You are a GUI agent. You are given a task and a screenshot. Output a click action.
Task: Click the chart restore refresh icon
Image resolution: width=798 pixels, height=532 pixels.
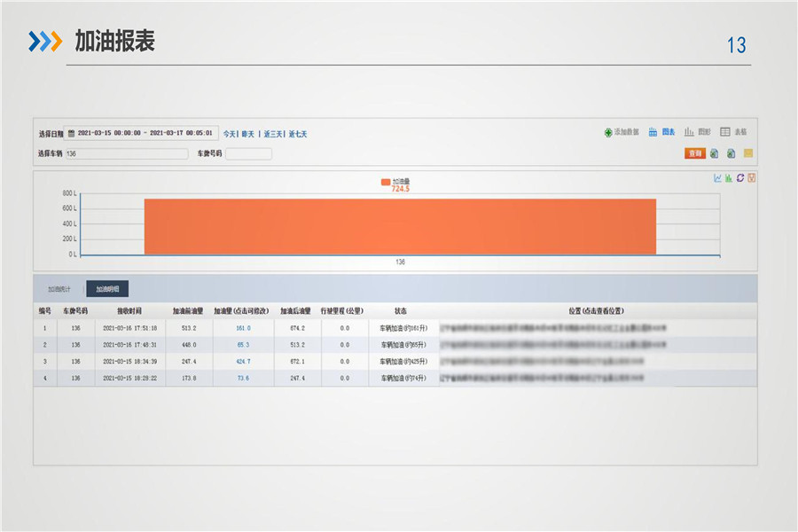click(740, 178)
